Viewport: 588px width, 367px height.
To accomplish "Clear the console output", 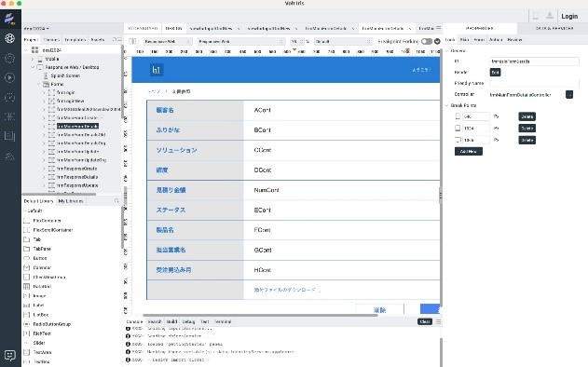I will [425, 321].
